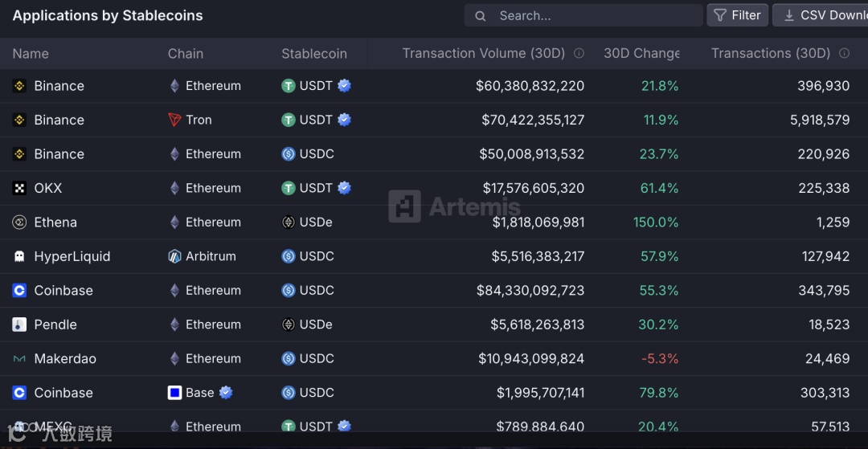Click the Ethena USDe stablecoin icon
Viewport: 868px width, 449px height.
289,222
